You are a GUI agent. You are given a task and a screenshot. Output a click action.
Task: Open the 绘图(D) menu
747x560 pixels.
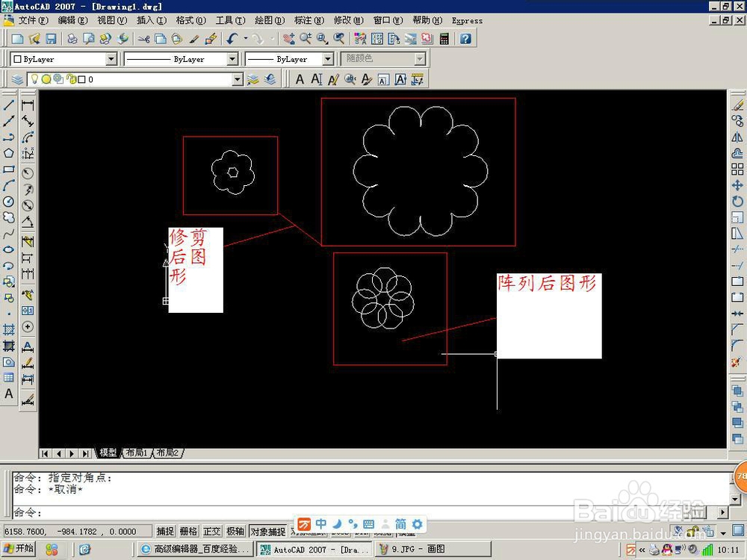tap(270, 20)
